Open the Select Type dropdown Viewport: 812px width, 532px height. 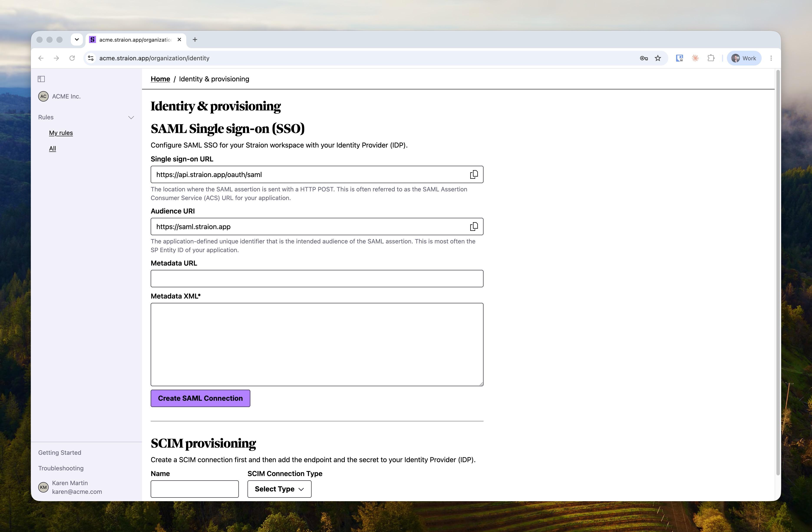(279, 489)
